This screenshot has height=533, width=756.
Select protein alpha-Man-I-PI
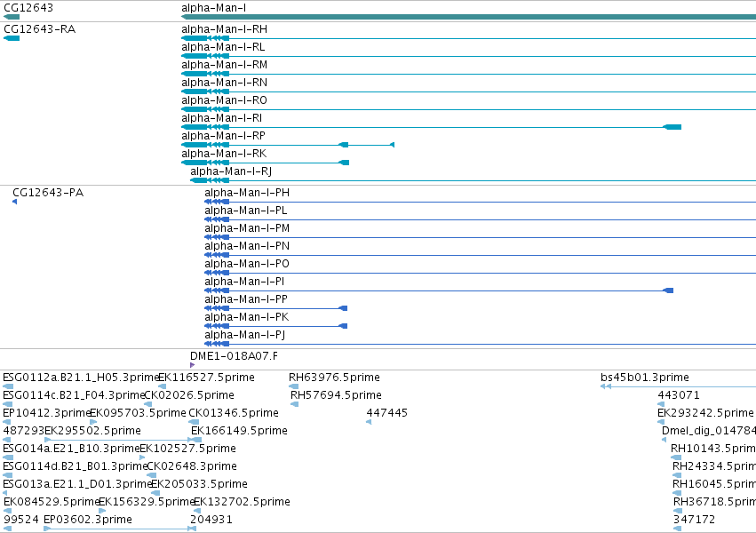[244, 282]
